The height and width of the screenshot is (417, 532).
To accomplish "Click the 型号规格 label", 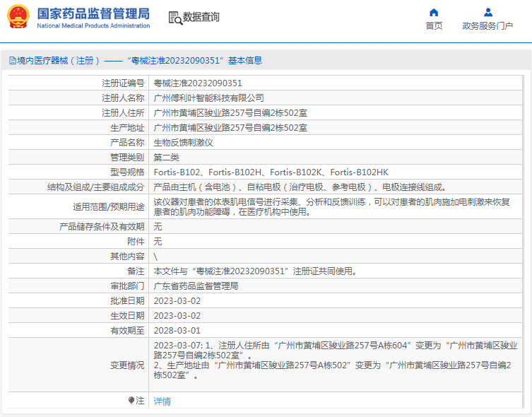I will 127,172.
